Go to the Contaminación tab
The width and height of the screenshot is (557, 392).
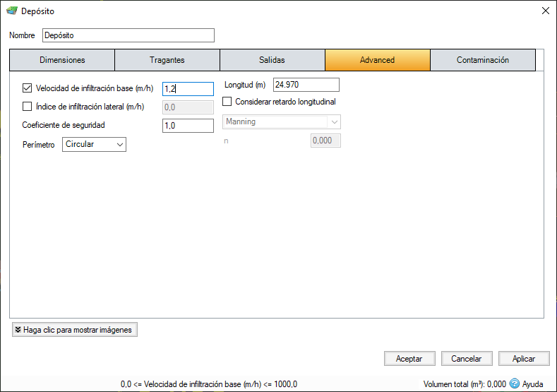click(x=482, y=60)
